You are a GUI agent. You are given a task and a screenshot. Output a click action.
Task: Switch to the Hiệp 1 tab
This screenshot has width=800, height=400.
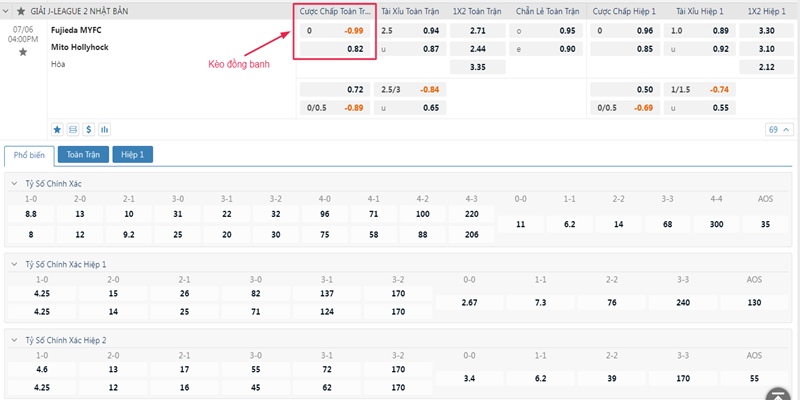132,155
